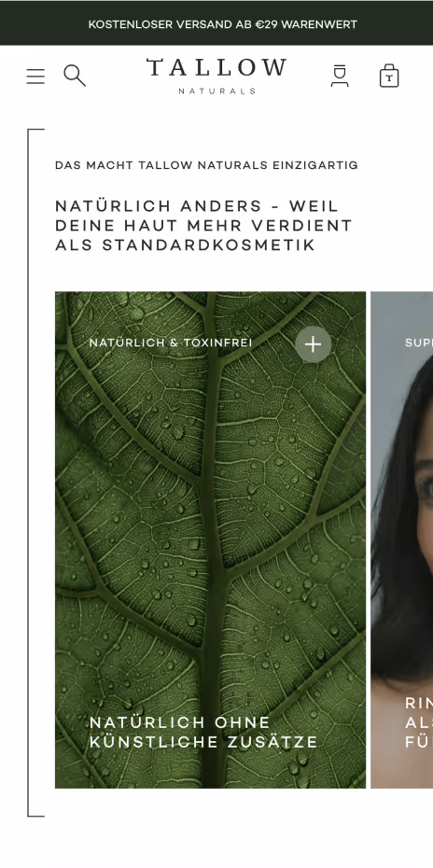Viewport: 433px width, 868px height.
Task: Open the shopping bag cart icon
Action: point(389,76)
